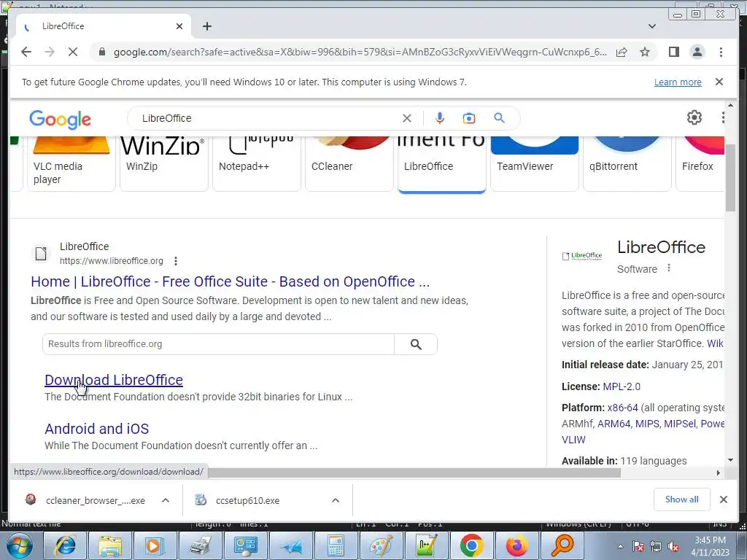Select the WinZip software card
This screenshot has width=747, height=560.
coord(164,163)
